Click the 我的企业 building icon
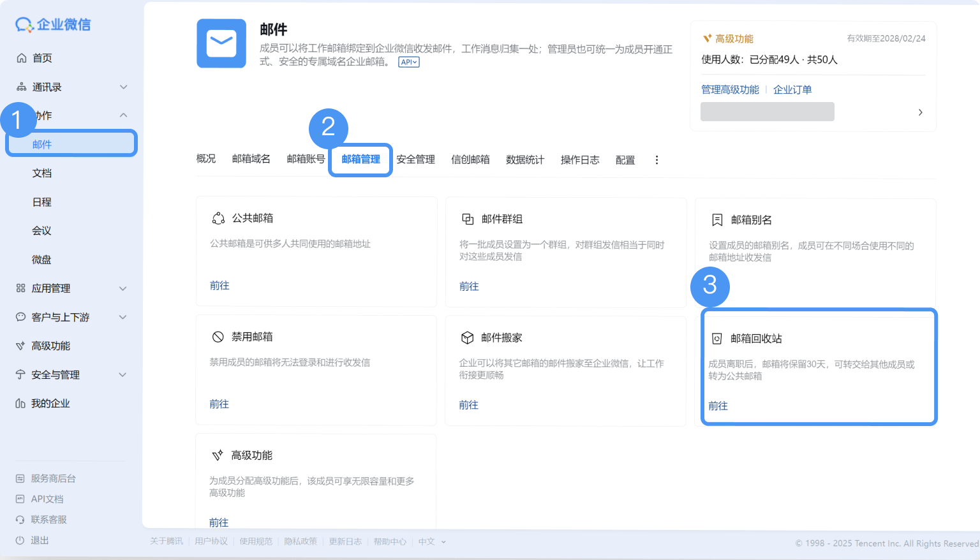The height and width of the screenshot is (560, 980). tap(20, 403)
